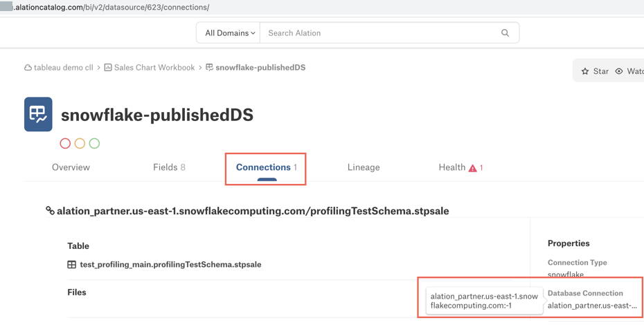Click the snowflake-publishedDS page title
The width and height of the screenshot is (644, 325).
(x=157, y=115)
